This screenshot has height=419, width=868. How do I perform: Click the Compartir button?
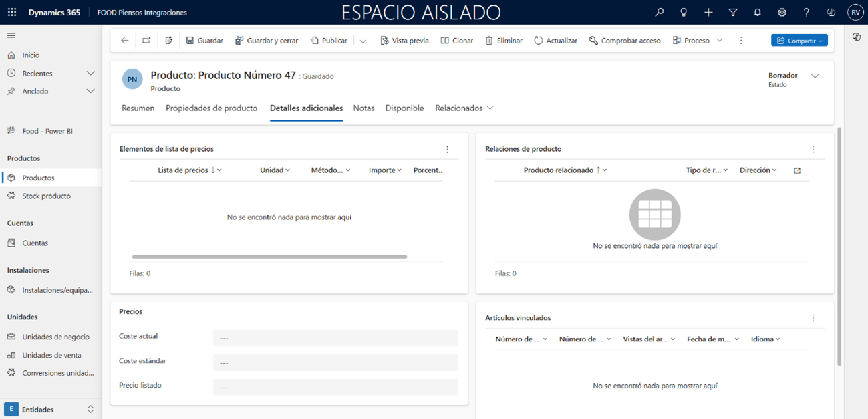click(x=799, y=41)
